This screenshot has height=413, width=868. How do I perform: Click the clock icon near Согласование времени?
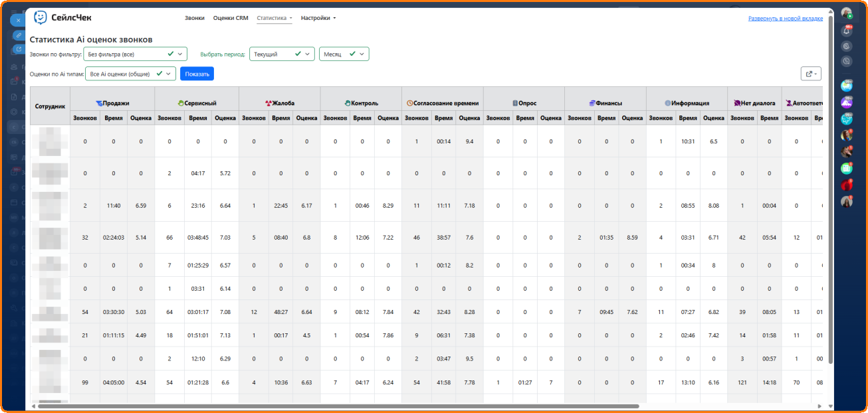pyautogui.click(x=409, y=104)
